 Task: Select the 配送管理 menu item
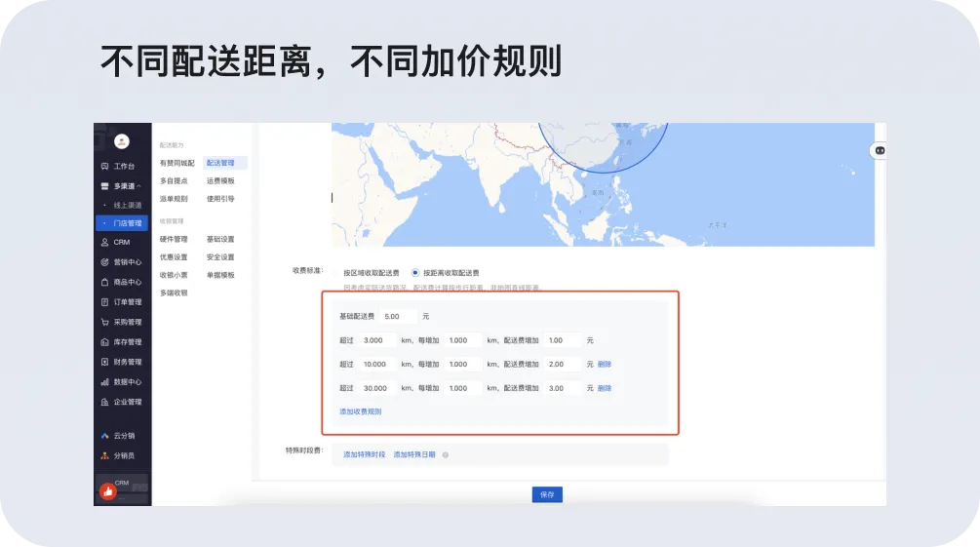pos(225,163)
